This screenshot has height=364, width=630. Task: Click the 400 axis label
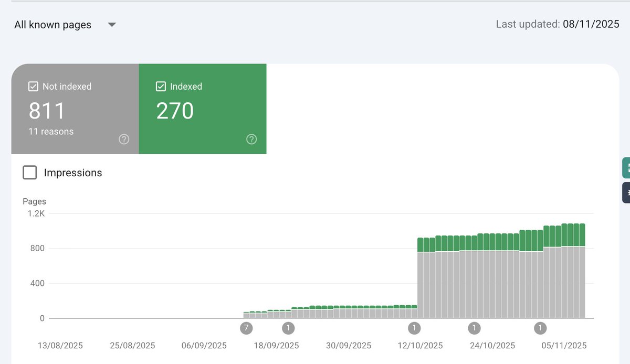point(38,283)
